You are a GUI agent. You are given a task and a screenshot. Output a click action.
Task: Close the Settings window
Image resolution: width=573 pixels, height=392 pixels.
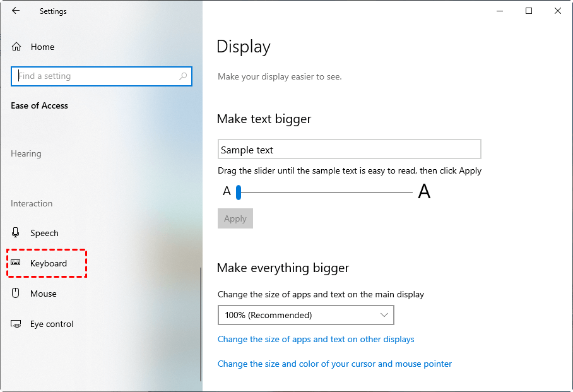point(558,11)
